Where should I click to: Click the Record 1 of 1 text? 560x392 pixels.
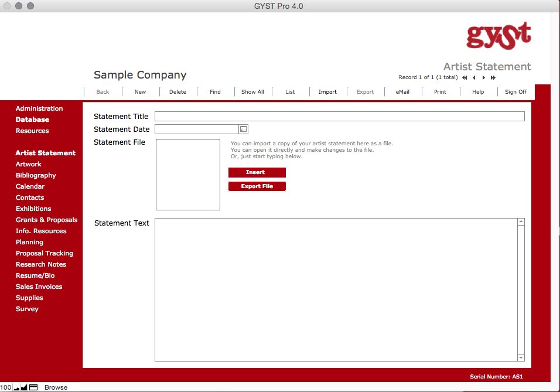click(428, 77)
